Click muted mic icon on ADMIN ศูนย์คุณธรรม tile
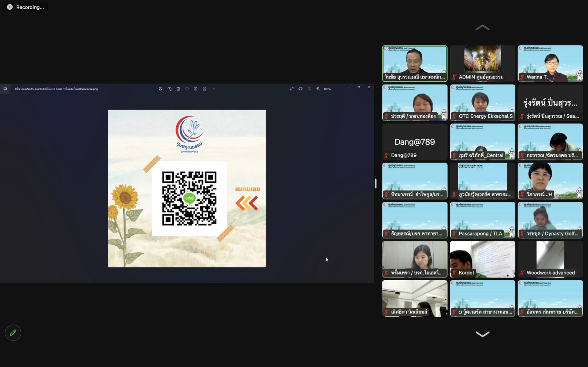 pos(454,77)
